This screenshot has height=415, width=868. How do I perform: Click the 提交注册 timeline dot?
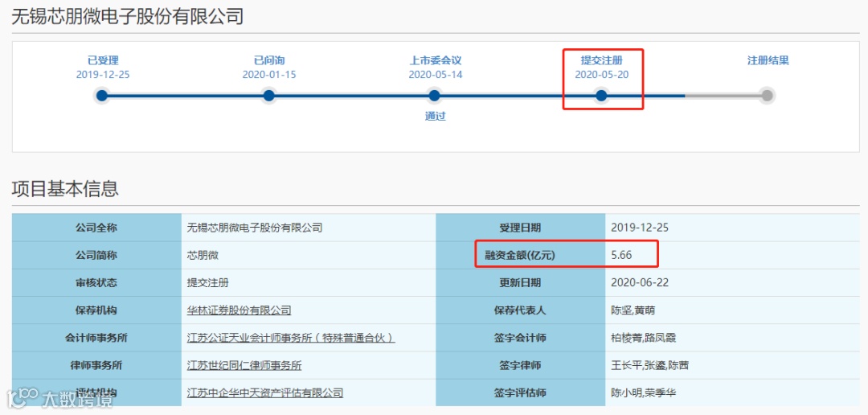602,96
